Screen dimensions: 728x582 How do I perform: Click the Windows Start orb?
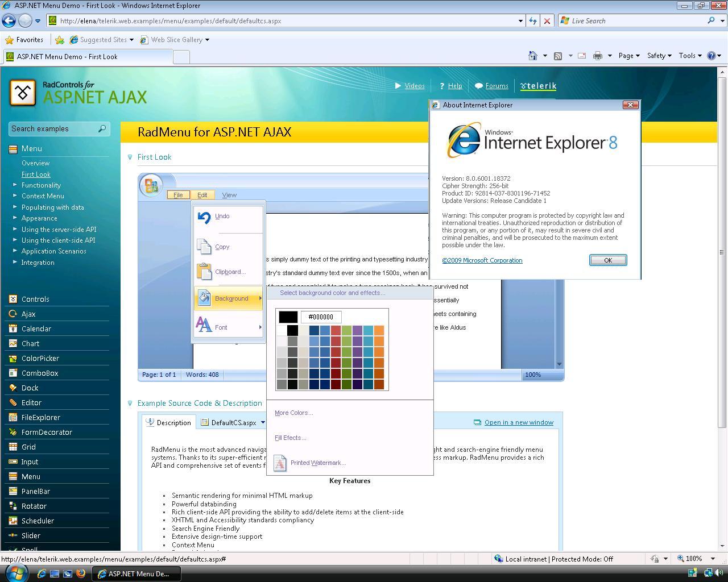click(x=16, y=572)
